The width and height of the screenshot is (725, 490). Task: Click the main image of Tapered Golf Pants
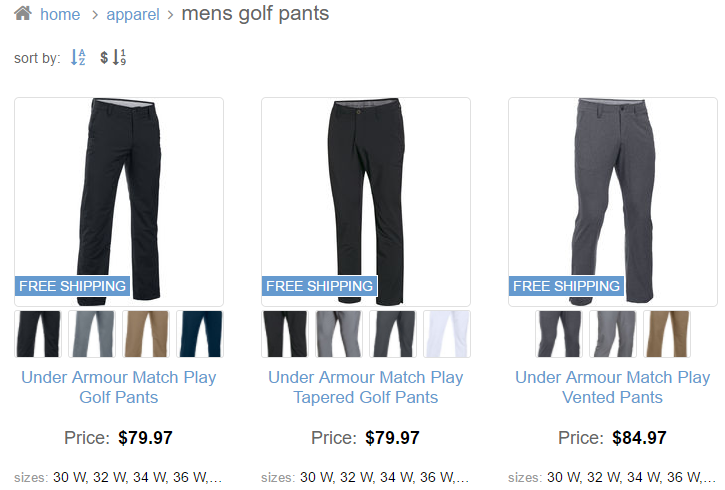click(x=366, y=202)
